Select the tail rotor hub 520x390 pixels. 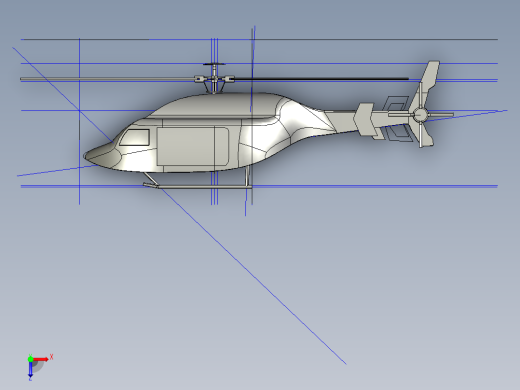[420, 115]
